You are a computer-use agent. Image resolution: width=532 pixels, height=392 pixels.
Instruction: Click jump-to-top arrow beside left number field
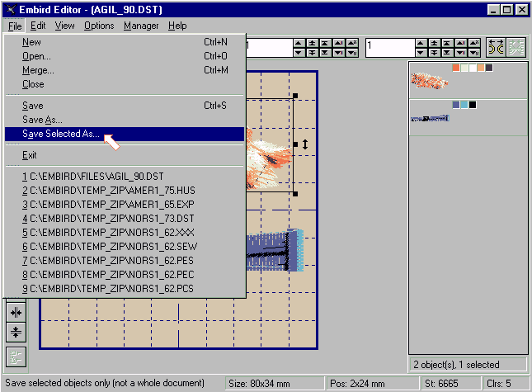pyautogui.click(x=325, y=43)
